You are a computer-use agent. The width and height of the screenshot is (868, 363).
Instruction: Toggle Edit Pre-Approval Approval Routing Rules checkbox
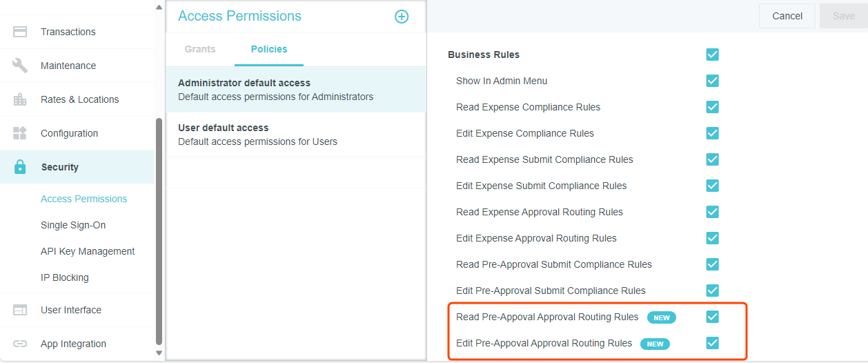pos(713,343)
